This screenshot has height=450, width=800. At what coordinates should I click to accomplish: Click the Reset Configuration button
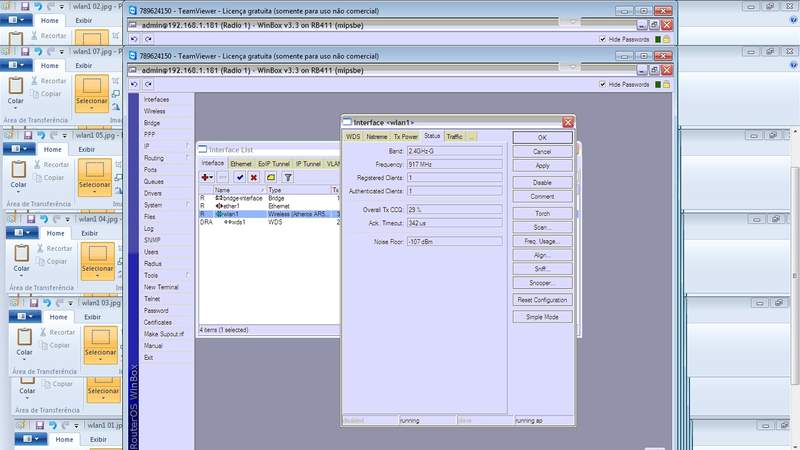click(542, 300)
